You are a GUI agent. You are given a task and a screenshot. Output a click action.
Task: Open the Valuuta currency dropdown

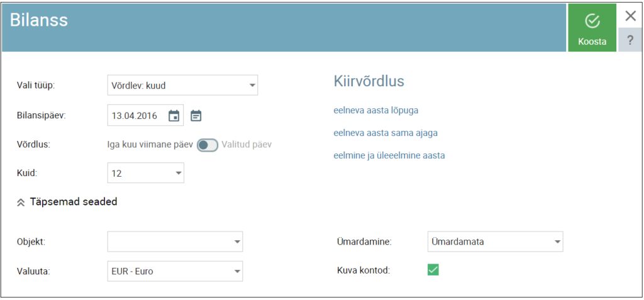pos(175,271)
